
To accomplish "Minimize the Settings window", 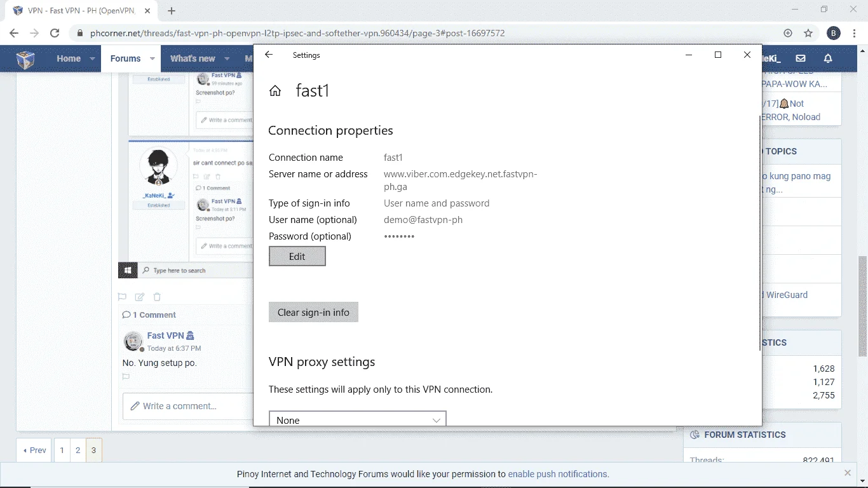I will click(x=689, y=55).
